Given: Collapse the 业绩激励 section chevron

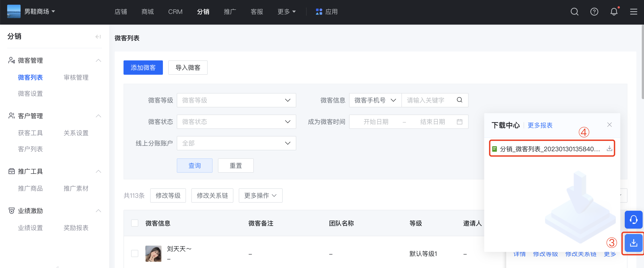Looking at the screenshot, I should [x=98, y=211].
